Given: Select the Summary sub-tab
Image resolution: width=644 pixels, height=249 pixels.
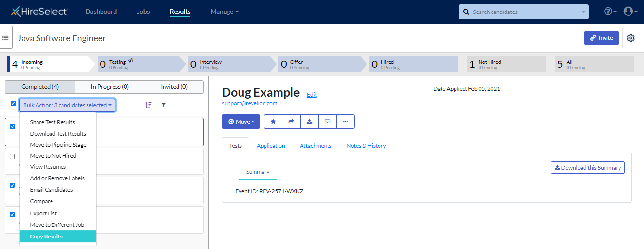Looking at the screenshot, I should click(258, 172).
